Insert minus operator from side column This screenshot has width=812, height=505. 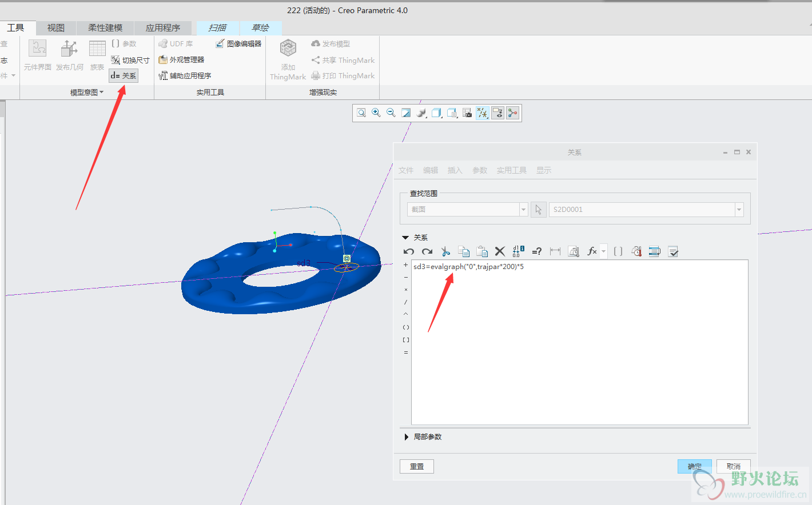(406, 277)
